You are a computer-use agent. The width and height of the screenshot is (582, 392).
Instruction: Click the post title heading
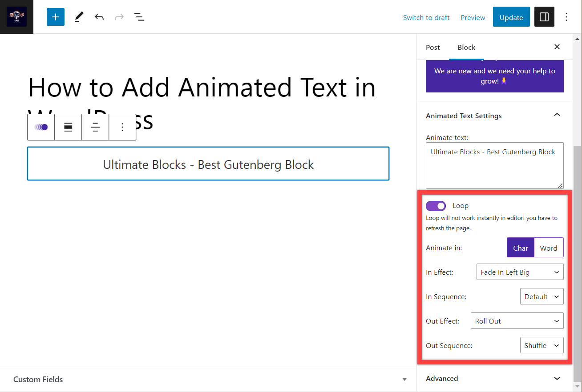[202, 104]
